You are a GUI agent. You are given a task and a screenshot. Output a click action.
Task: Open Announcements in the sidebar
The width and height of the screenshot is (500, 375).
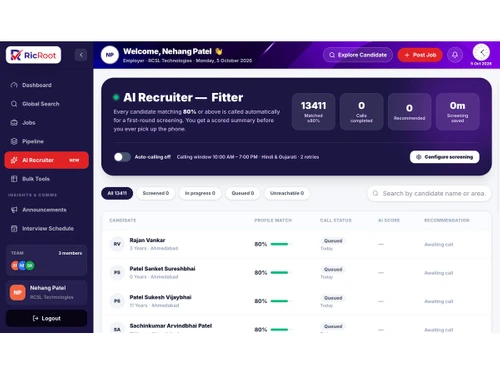pos(47,210)
